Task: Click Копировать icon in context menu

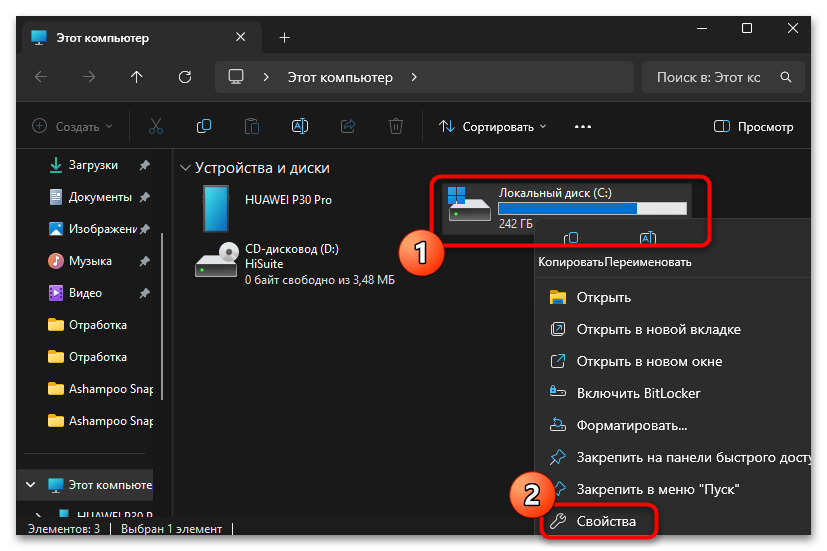Action: 571,238
